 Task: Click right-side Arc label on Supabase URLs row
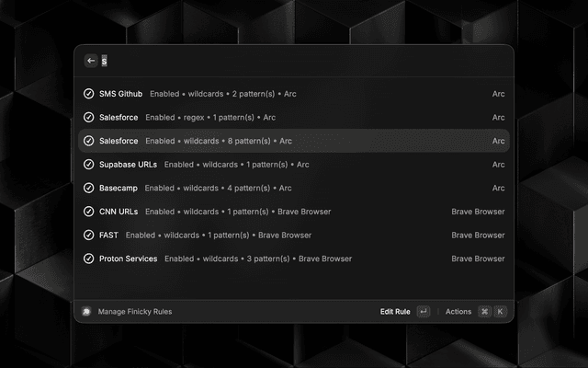(498, 165)
